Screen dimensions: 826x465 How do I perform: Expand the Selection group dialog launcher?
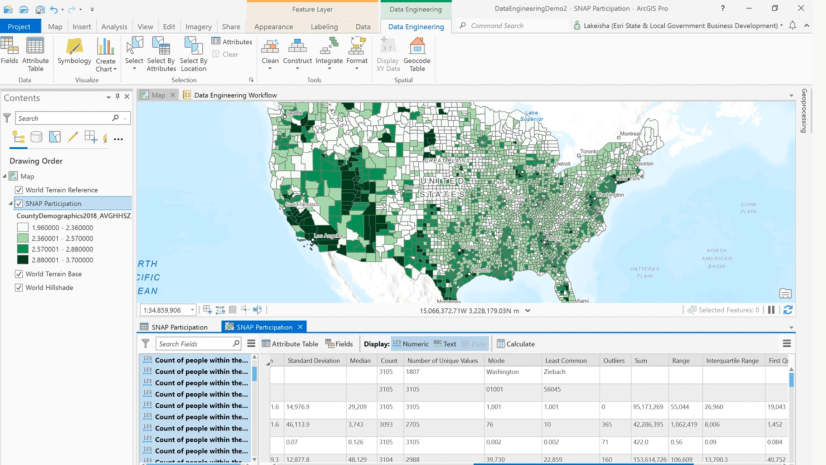point(251,80)
